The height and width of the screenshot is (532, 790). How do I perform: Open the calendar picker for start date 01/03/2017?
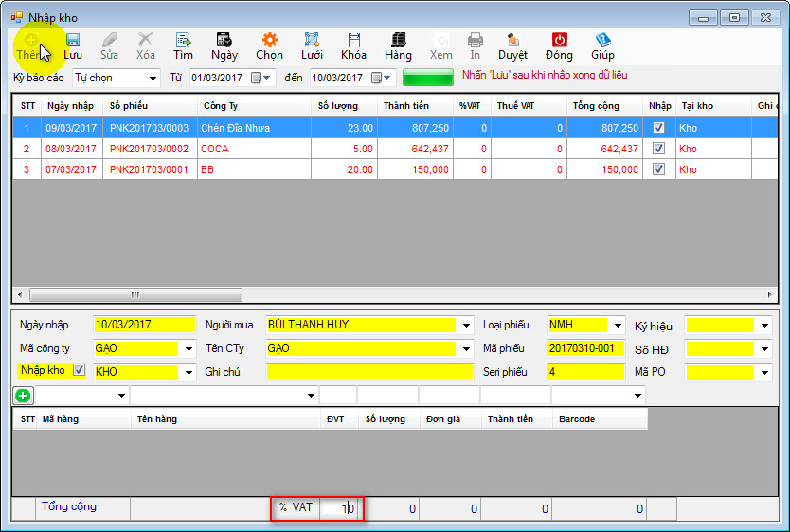(261, 78)
